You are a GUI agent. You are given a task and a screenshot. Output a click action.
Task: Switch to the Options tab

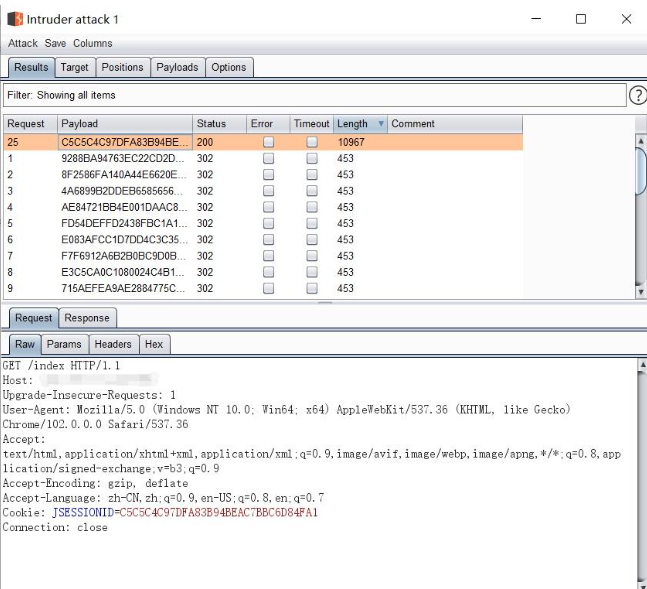[229, 67]
